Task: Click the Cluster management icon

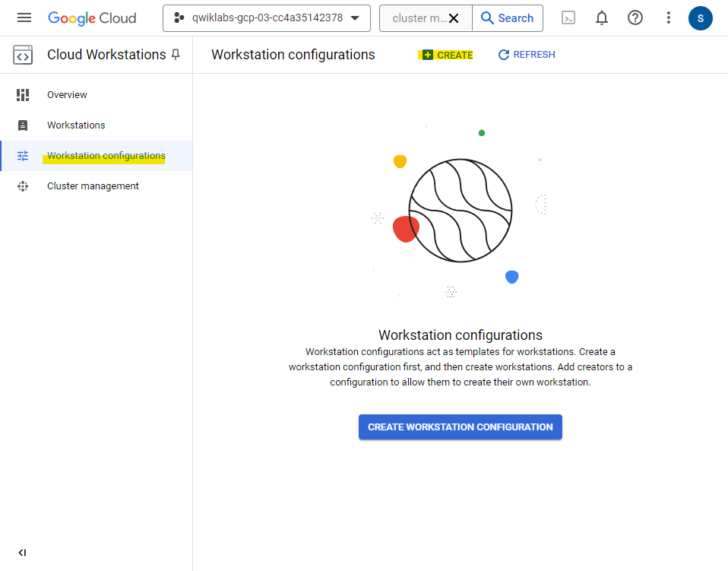Action: (23, 186)
